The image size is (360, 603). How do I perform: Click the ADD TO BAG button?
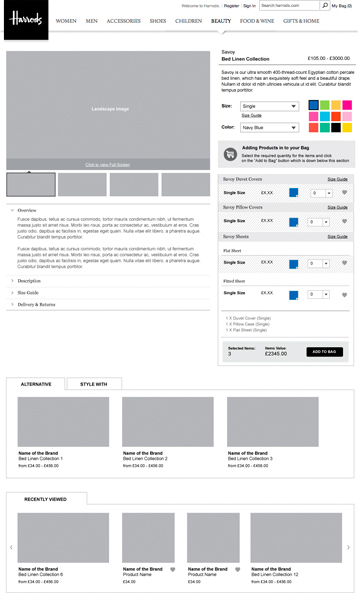(324, 351)
